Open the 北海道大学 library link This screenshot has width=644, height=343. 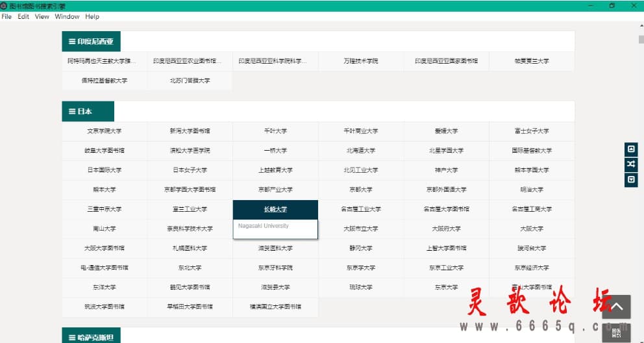coord(361,151)
